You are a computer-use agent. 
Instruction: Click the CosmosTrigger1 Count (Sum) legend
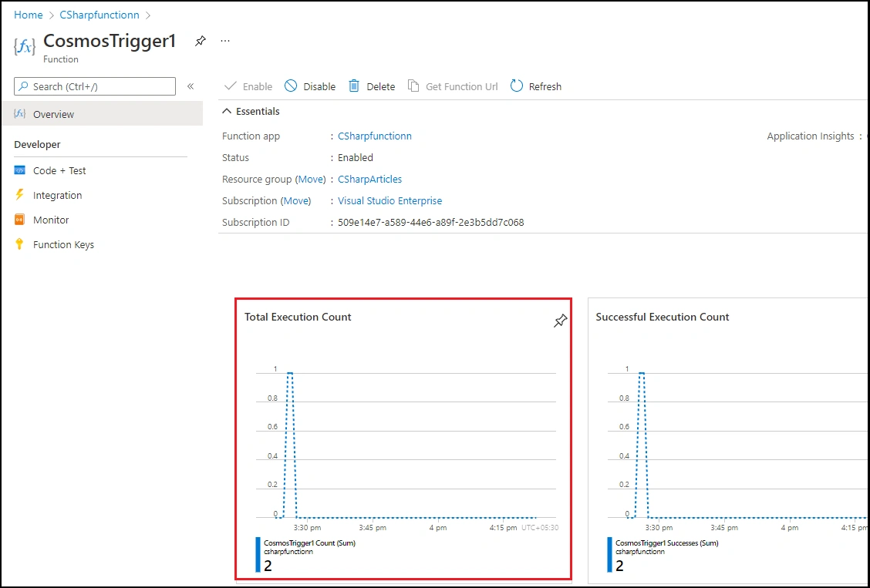pyautogui.click(x=309, y=543)
